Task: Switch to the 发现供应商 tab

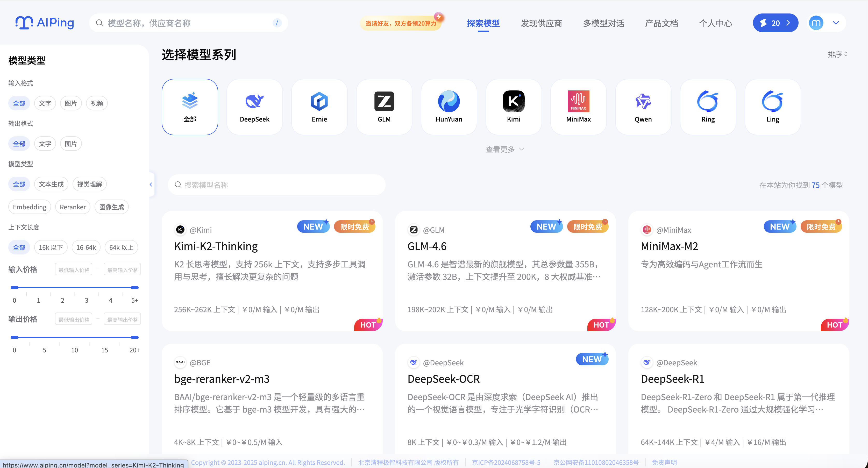Action: 541,23
